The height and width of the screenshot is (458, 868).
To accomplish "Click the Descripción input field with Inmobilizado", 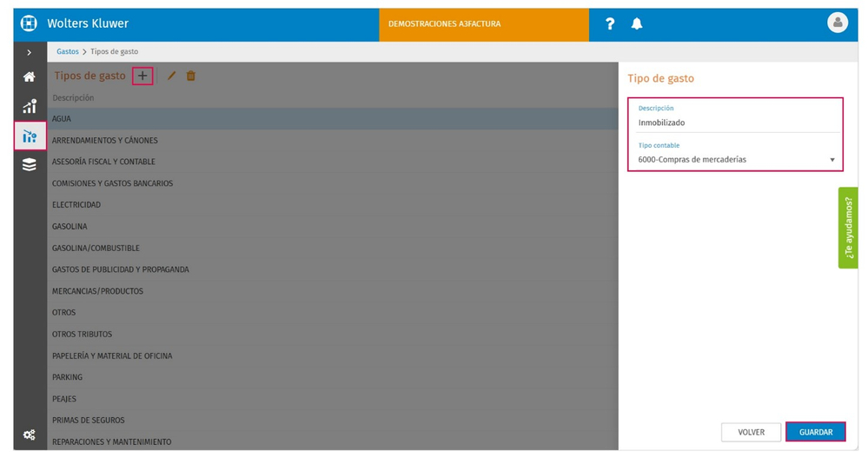I will (x=739, y=123).
